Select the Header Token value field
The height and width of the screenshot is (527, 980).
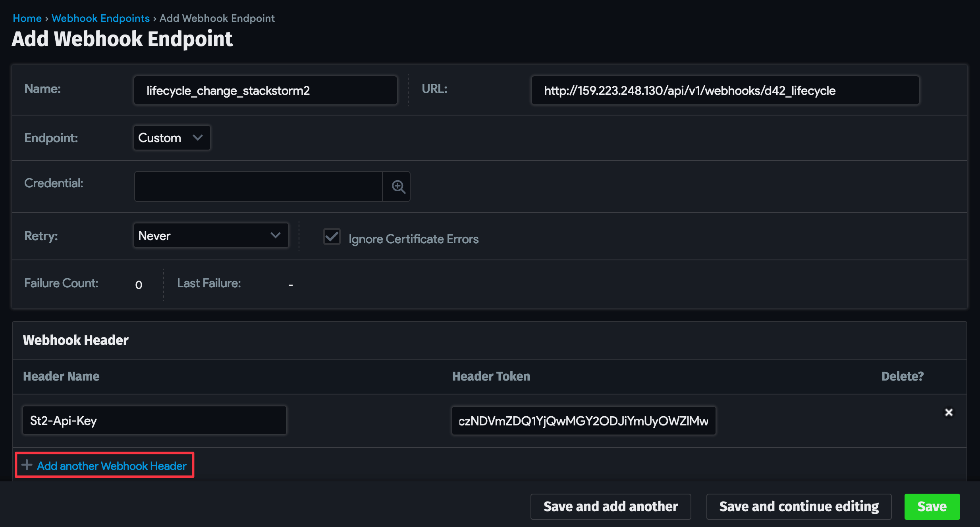(x=584, y=420)
